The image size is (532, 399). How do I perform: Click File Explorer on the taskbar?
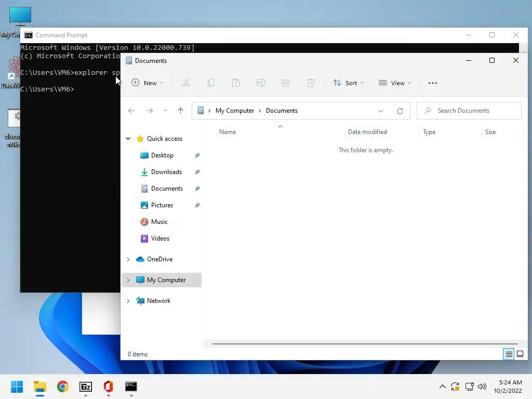tap(39, 387)
